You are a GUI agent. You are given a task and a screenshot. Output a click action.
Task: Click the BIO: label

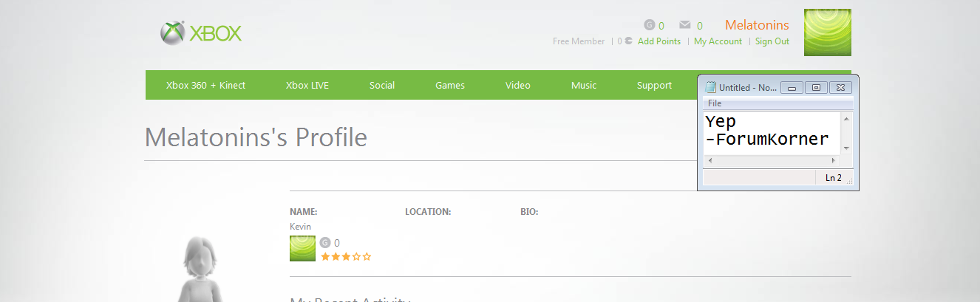pos(529,212)
